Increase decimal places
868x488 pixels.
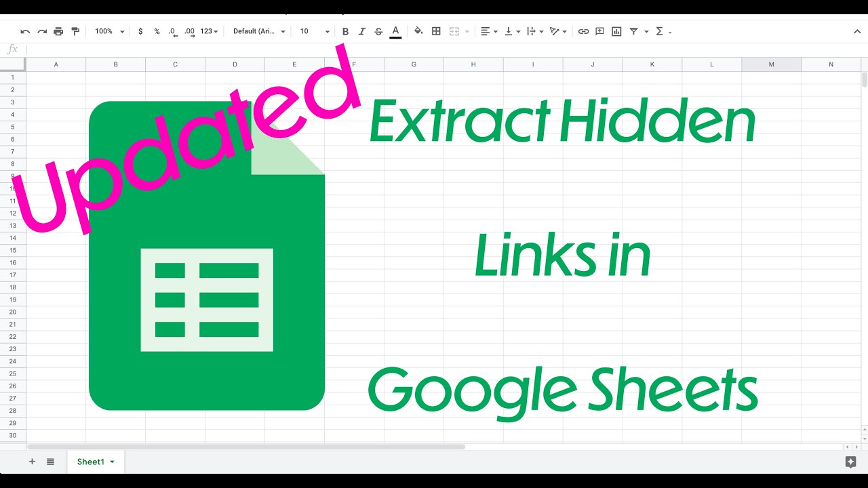click(x=189, y=31)
